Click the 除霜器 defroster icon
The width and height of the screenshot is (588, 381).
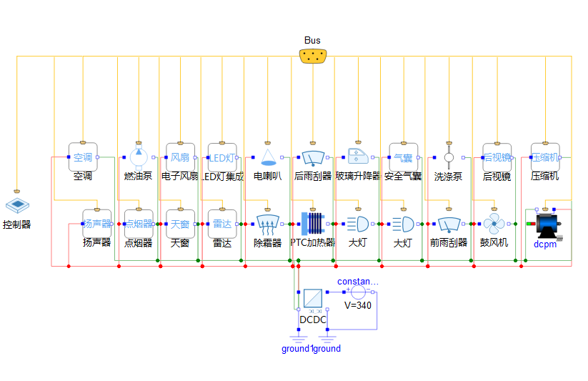click(268, 224)
